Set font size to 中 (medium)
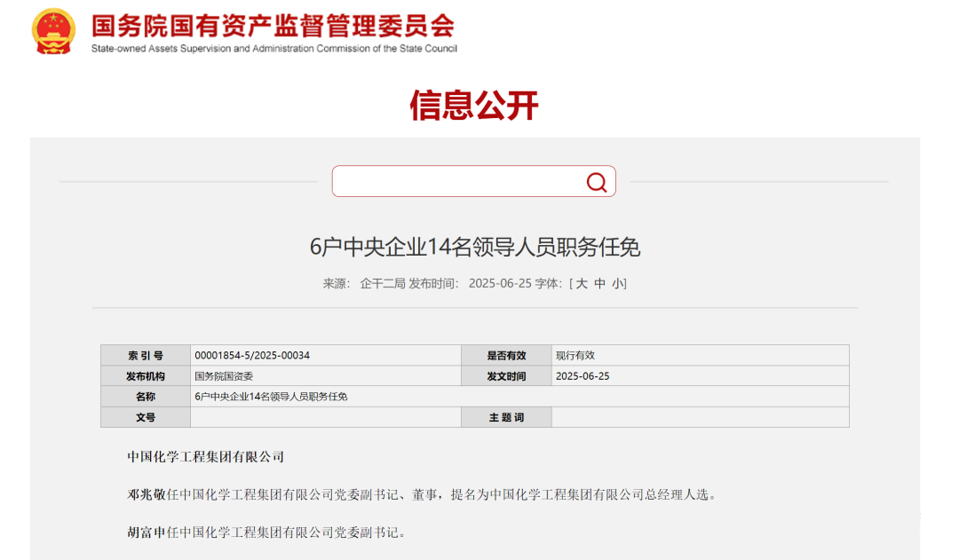The image size is (959, 560). 600,284
